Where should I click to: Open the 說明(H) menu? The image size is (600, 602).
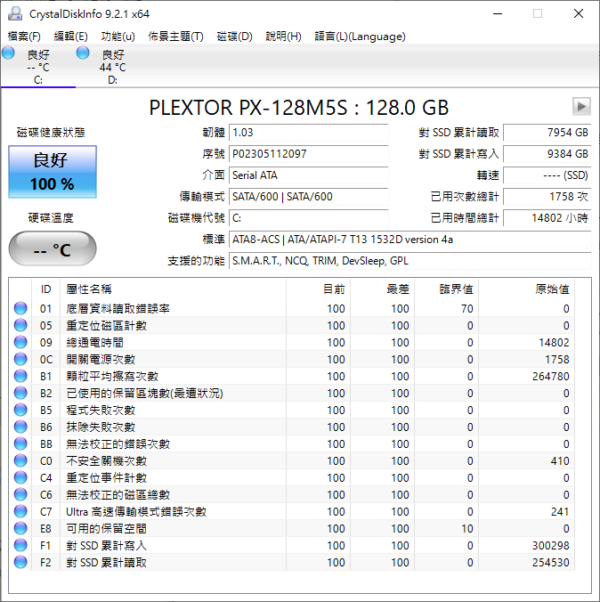pos(283,36)
